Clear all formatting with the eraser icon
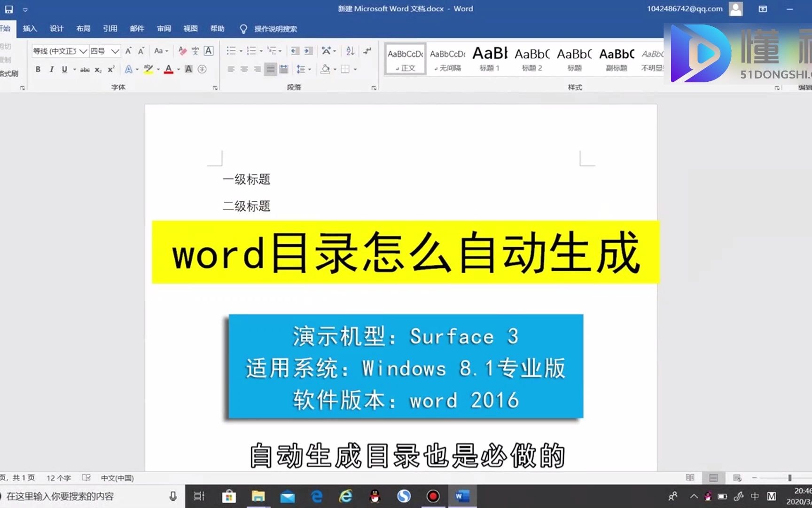The image size is (812, 508). (x=183, y=51)
